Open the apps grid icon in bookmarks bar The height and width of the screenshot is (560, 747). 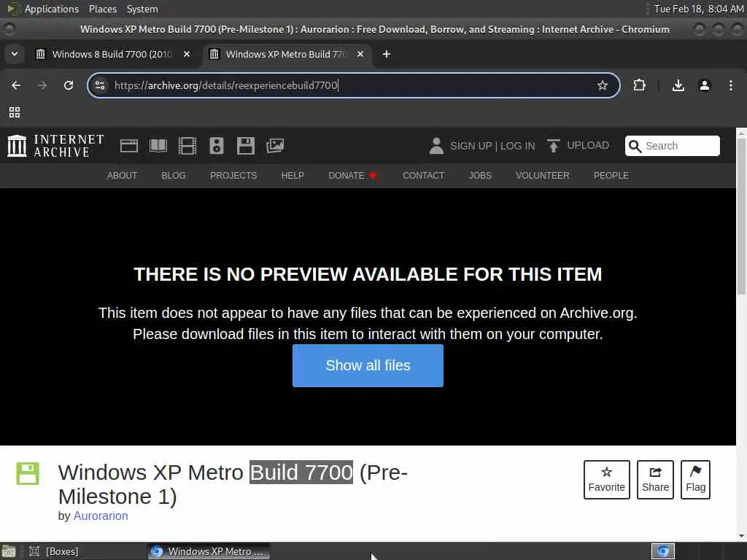tap(15, 112)
